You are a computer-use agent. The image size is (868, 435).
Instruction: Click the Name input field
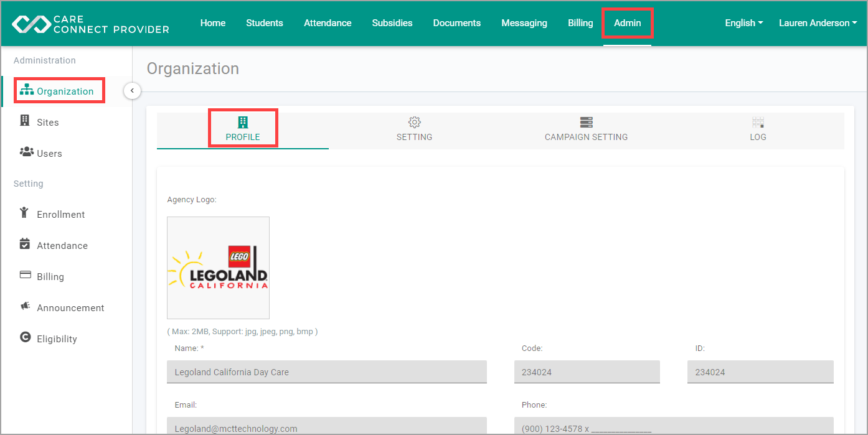coord(326,372)
